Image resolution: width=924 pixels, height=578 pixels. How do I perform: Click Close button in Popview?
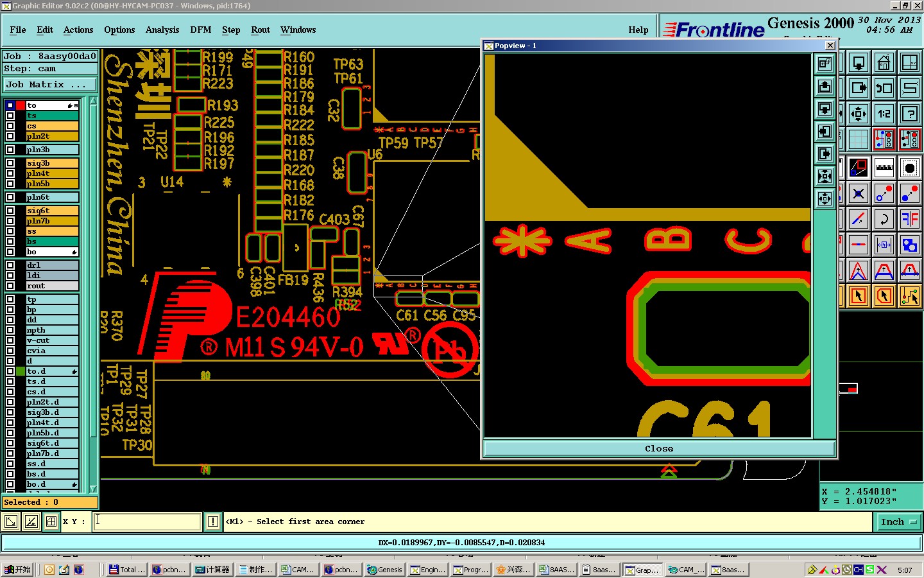pyautogui.click(x=659, y=448)
